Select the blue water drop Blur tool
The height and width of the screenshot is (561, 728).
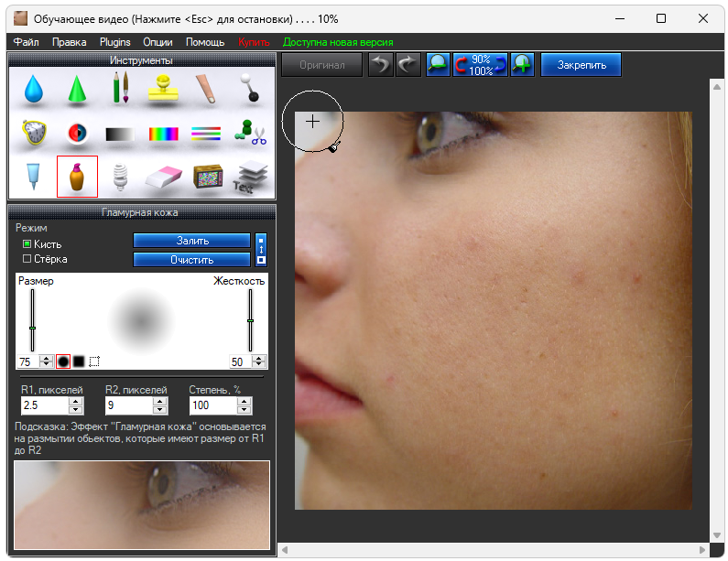[34, 89]
